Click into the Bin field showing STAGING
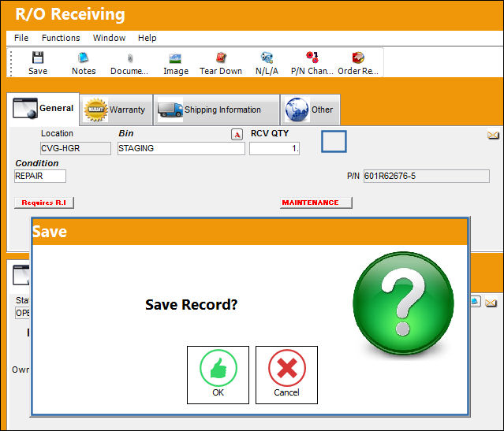 click(181, 148)
